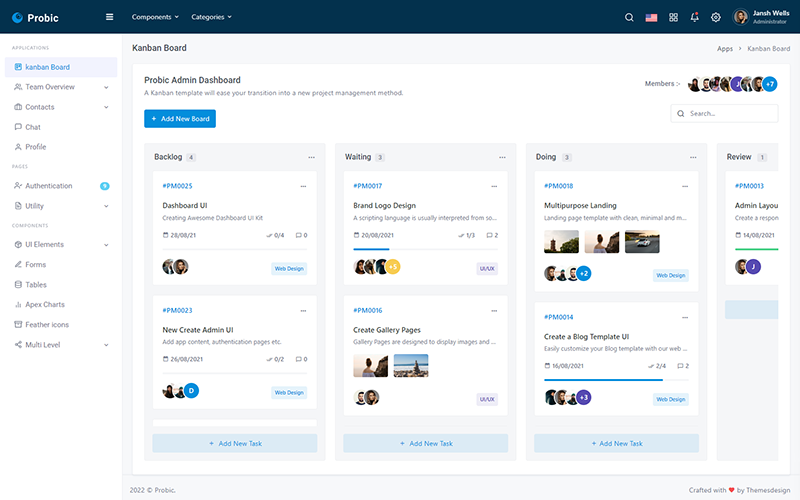The height and width of the screenshot is (500, 800).
Task: Click the Create a Blog Template progress bar
Action: tap(616, 380)
